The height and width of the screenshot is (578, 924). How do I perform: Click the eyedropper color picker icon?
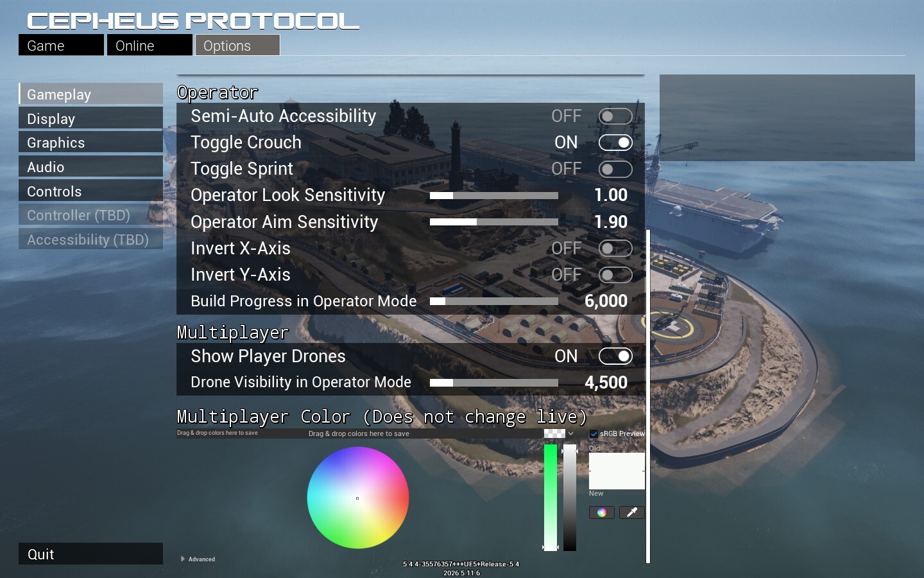pyautogui.click(x=631, y=512)
